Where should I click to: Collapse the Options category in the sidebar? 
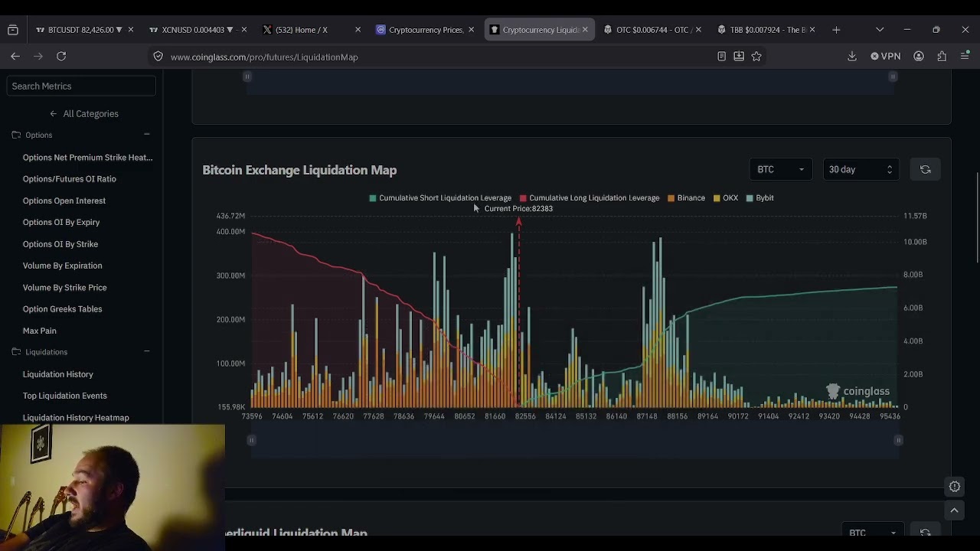click(147, 135)
